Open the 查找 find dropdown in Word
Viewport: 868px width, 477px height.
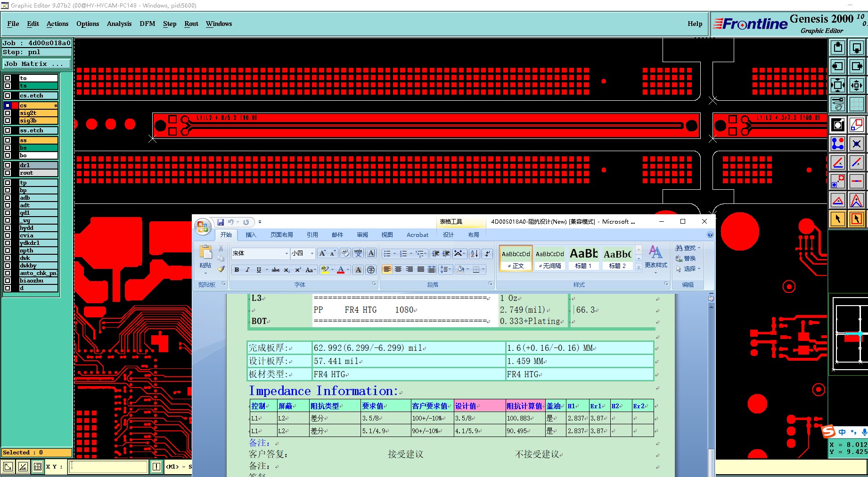tap(688, 248)
